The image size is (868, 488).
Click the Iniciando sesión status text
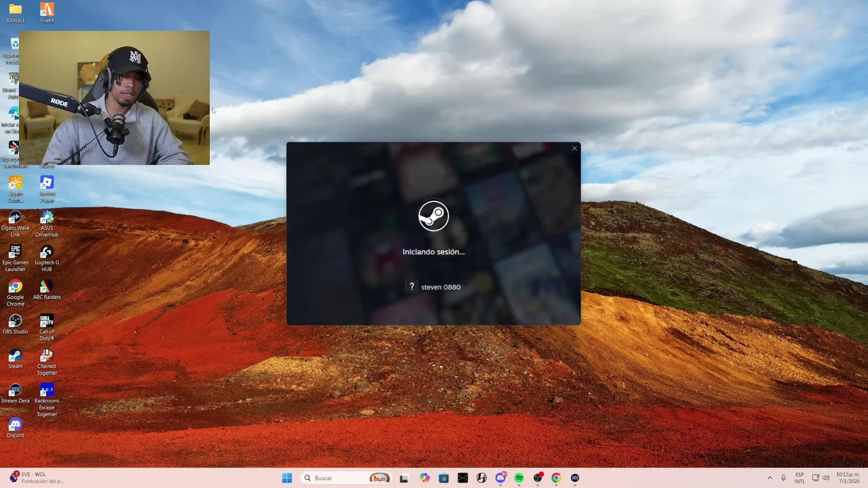[x=433, y=251]
